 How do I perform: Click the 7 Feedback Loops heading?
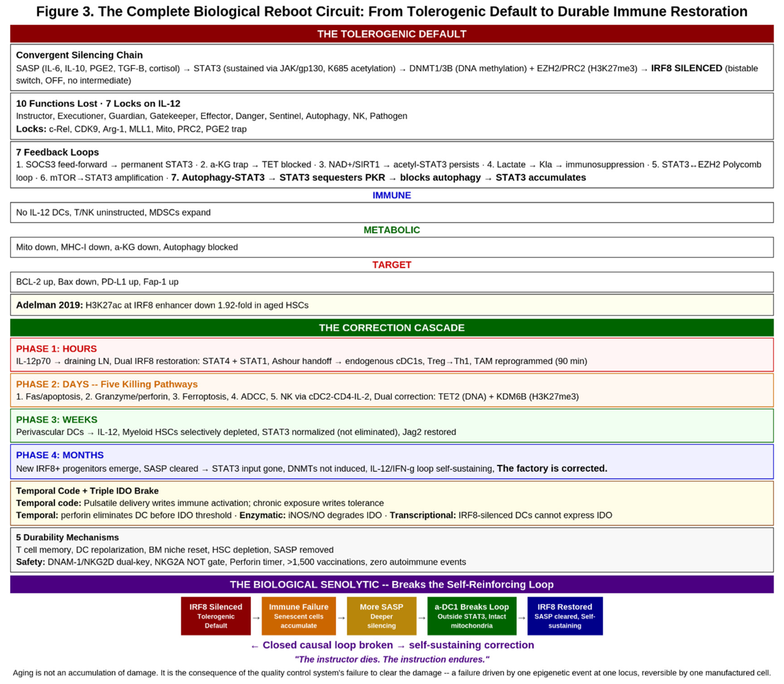(57, 152)
